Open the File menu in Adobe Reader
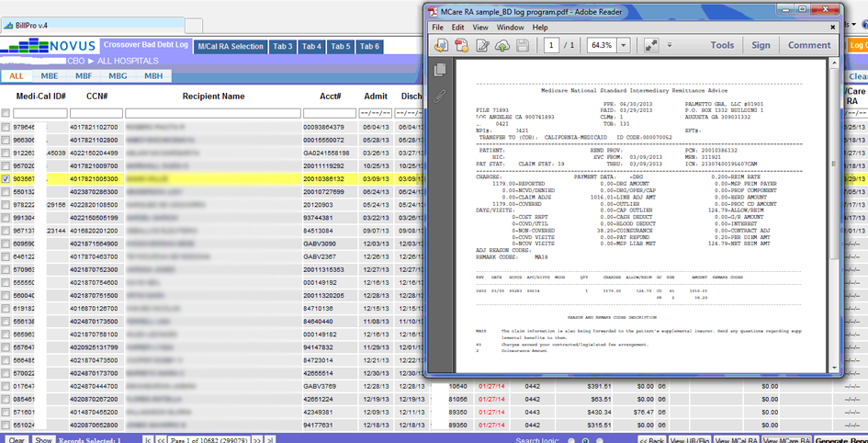Screen dimensions: 868x443 point(437,28)
